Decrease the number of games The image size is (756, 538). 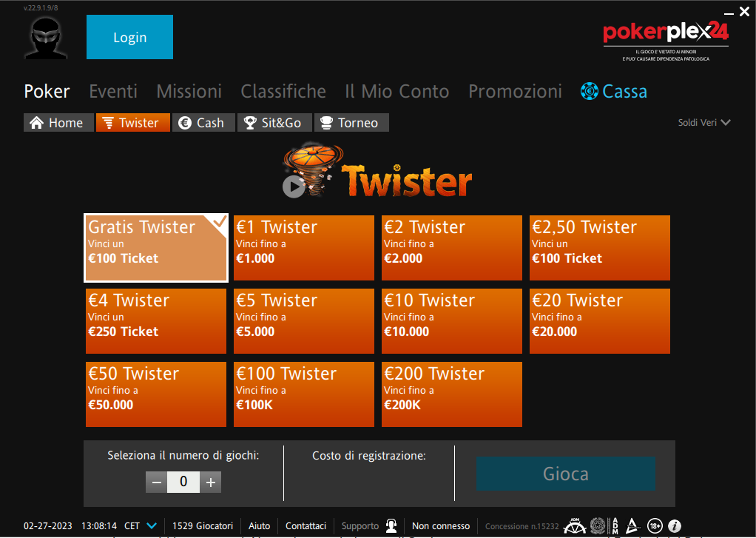click(x=157, y=482)
